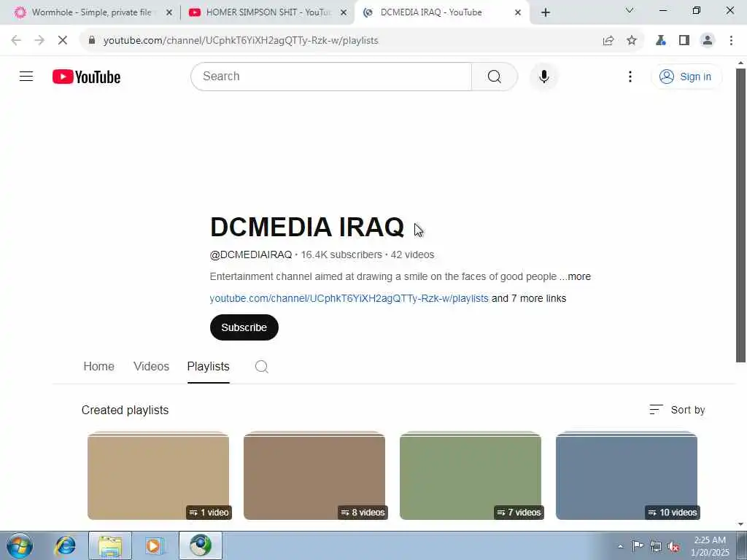
Task: Close the HOMER SIMPSON tab
Action: 343,12
